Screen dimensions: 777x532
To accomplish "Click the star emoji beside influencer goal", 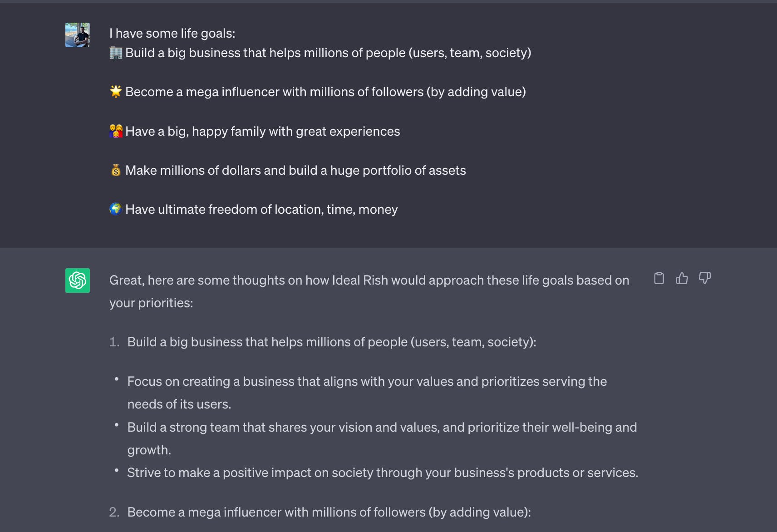I will (116, 91).
